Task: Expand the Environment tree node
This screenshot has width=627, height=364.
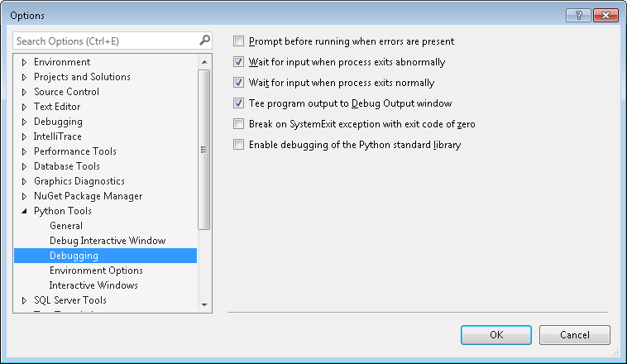Action: click(24, 62)
